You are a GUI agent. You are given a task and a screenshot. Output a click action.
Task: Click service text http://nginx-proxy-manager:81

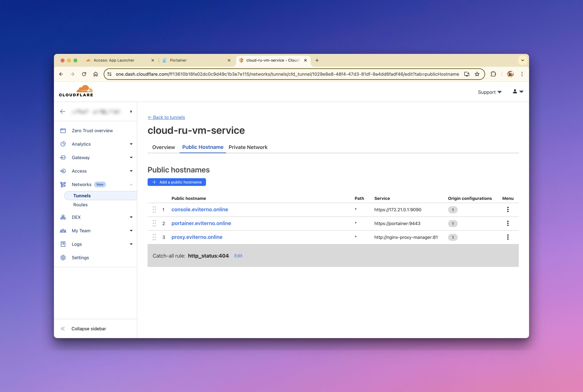pyautogui.click(x=406, y=237)
